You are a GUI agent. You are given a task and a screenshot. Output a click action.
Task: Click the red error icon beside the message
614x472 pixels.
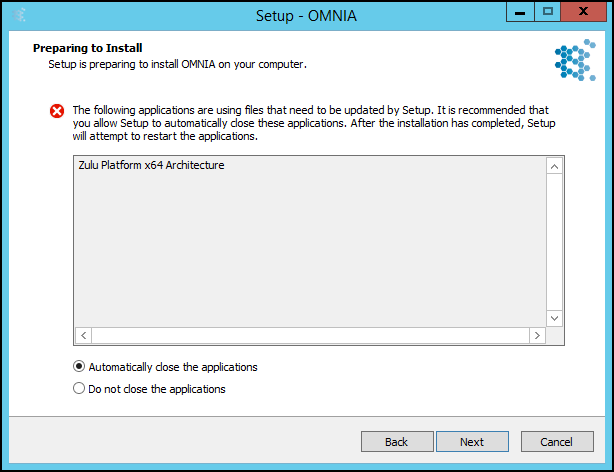tap(57, 111)
